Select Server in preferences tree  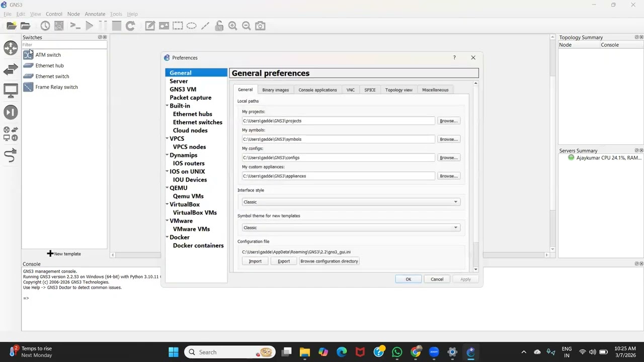(179, 81)
